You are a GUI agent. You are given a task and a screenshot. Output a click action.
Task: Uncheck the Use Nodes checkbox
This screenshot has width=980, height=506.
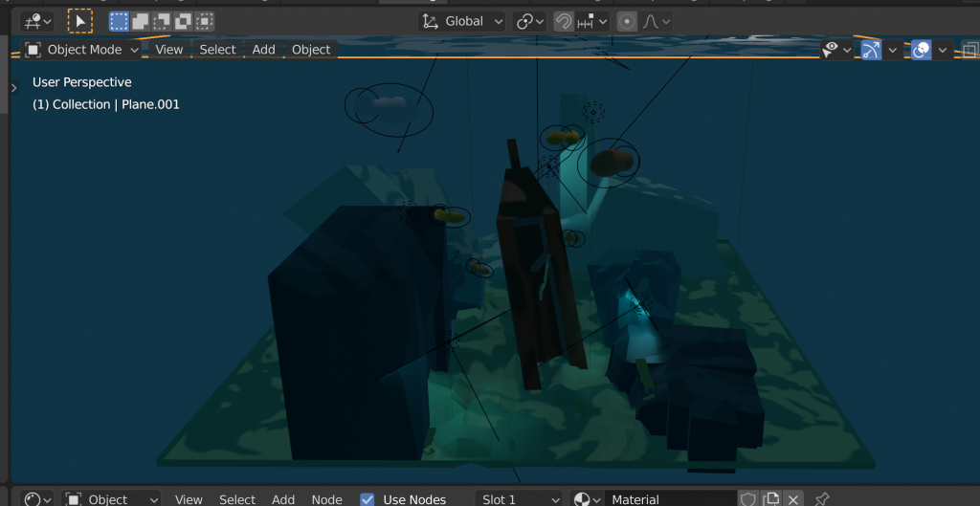(367, 499)
